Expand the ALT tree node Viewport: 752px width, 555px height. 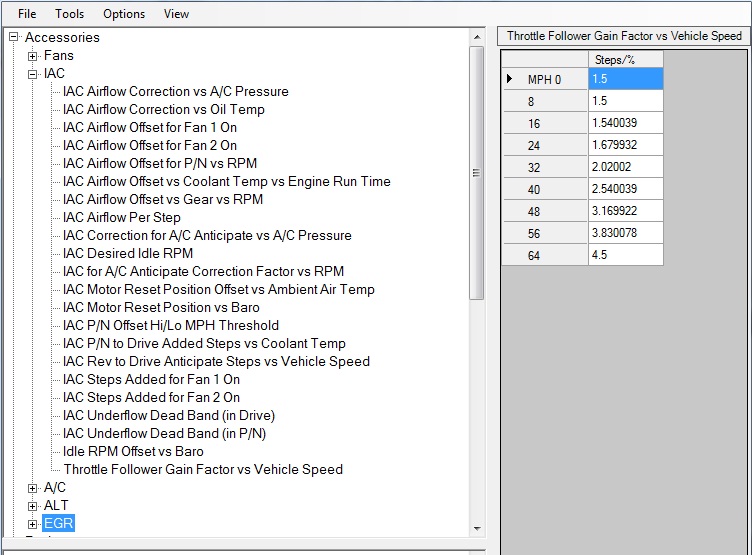[x=33, y=506]
